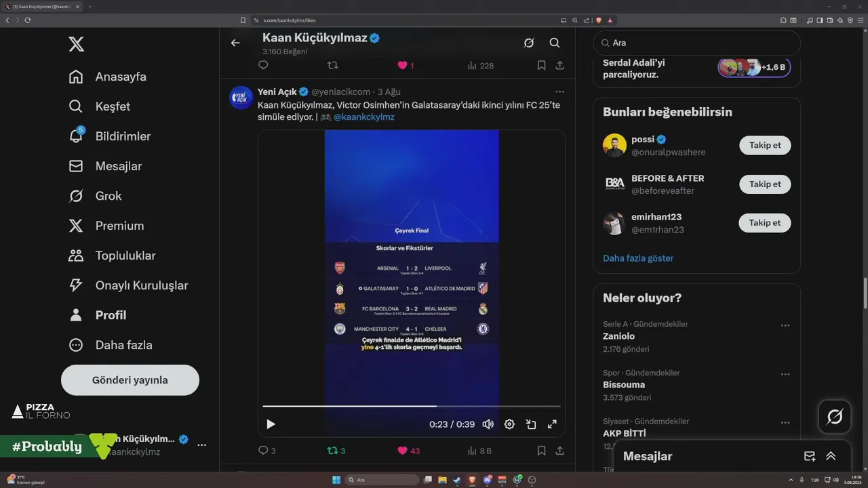Viewport: 868px width, 488px height.
Task: Share the upper post
Action: [x=560, y=66]
